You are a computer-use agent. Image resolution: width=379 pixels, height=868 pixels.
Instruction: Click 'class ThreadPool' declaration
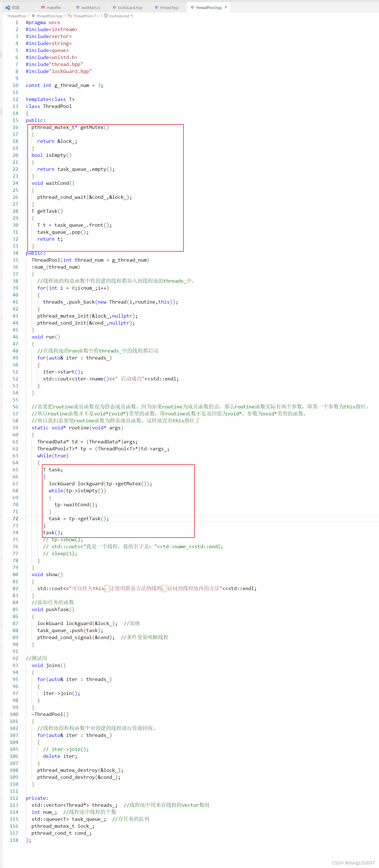point(49,107)
